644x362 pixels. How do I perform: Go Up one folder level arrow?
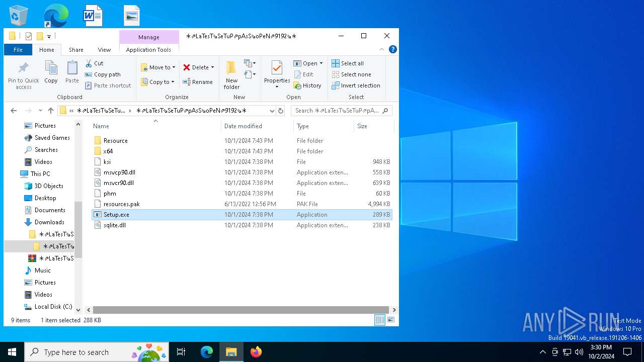point(50,111)
